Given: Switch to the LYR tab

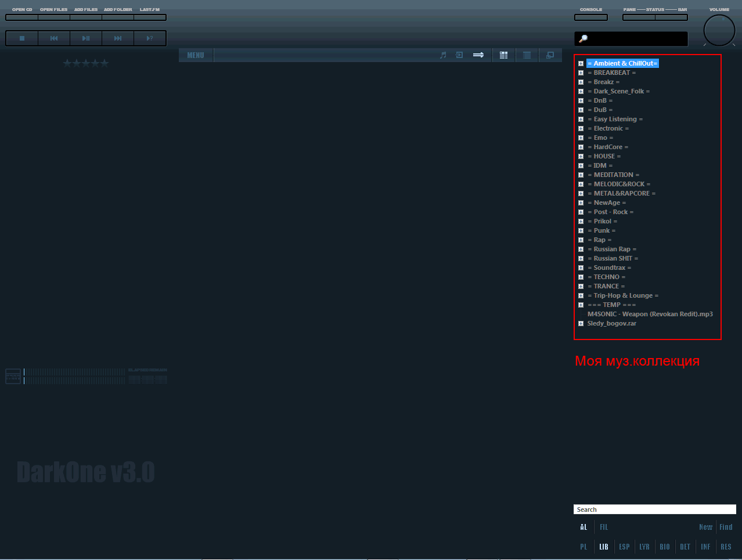Looking at the screenshot, I should pos(644,547).
